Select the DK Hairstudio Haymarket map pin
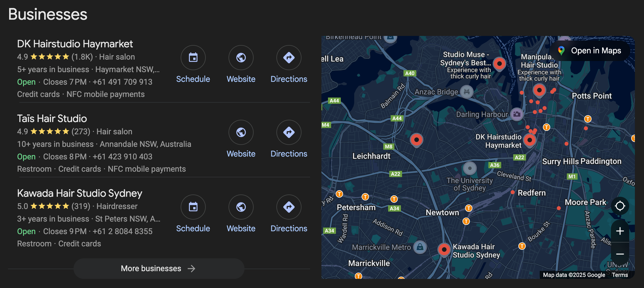644x288 pixels. (x=530, y=141)
